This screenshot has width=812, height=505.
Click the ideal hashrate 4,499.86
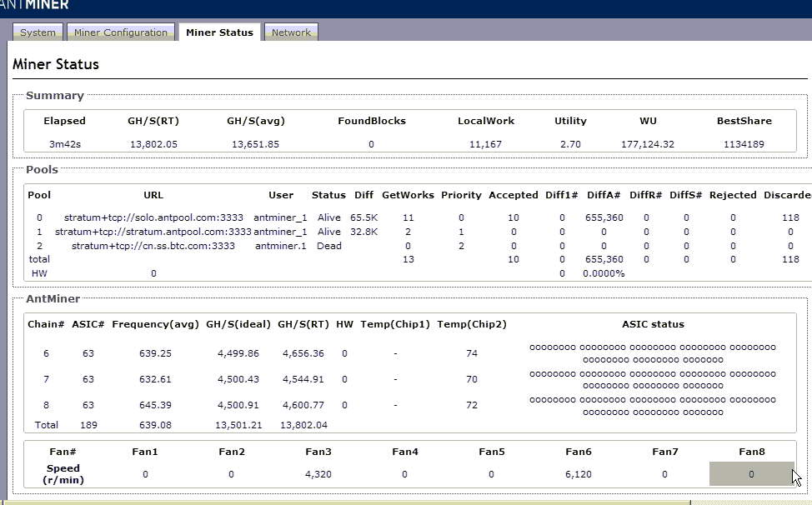(x=238, y=353)
